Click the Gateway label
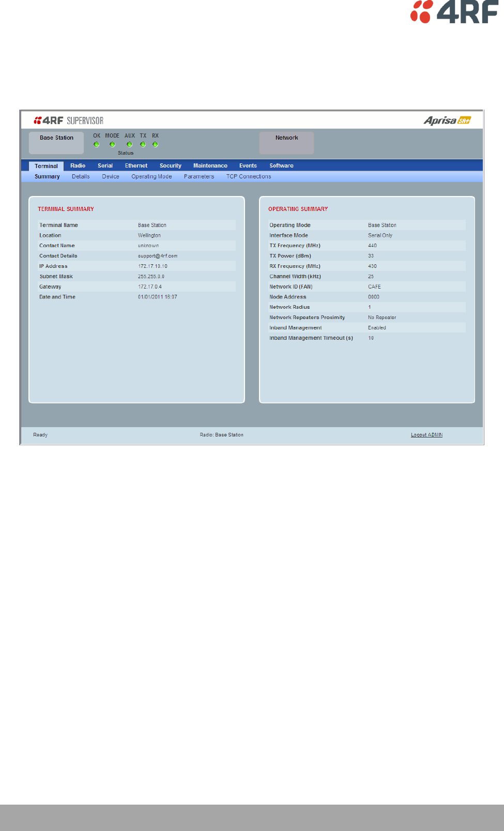Viewport: 504px width, 831px height. point(50,286)
